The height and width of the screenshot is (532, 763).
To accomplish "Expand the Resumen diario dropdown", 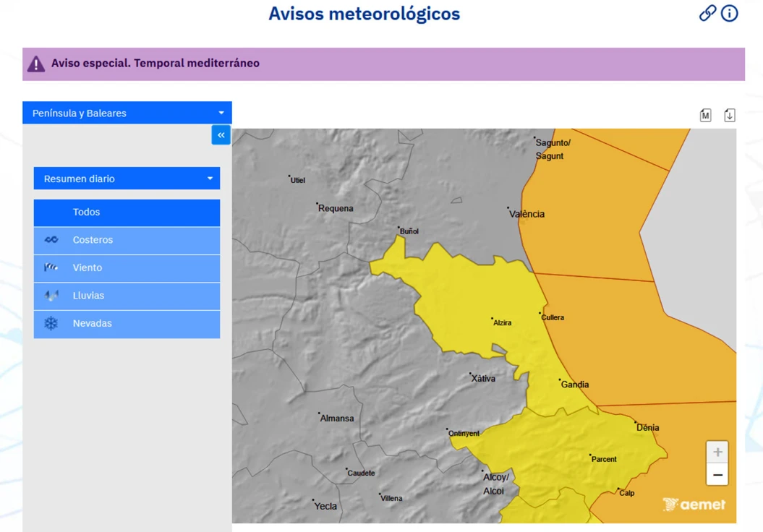I will pos(127,178).
